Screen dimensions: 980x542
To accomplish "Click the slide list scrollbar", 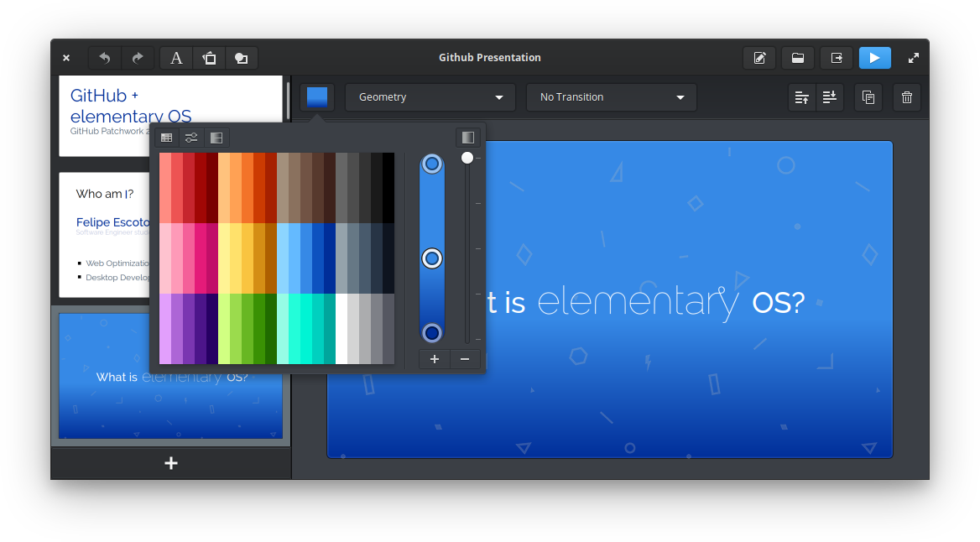I will click(288, 101).
